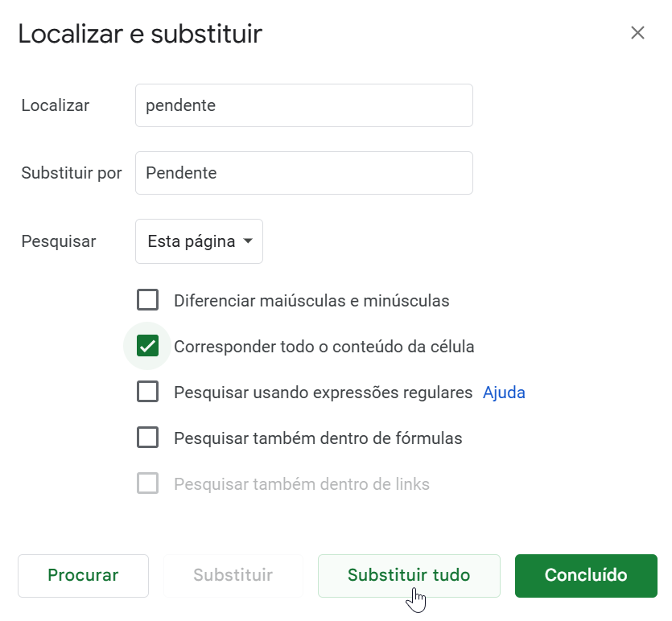The width and height of the screenshot is (672, 621).
Task: Open the 'Esta página' search scope dropdown
Action: [199, 241]
